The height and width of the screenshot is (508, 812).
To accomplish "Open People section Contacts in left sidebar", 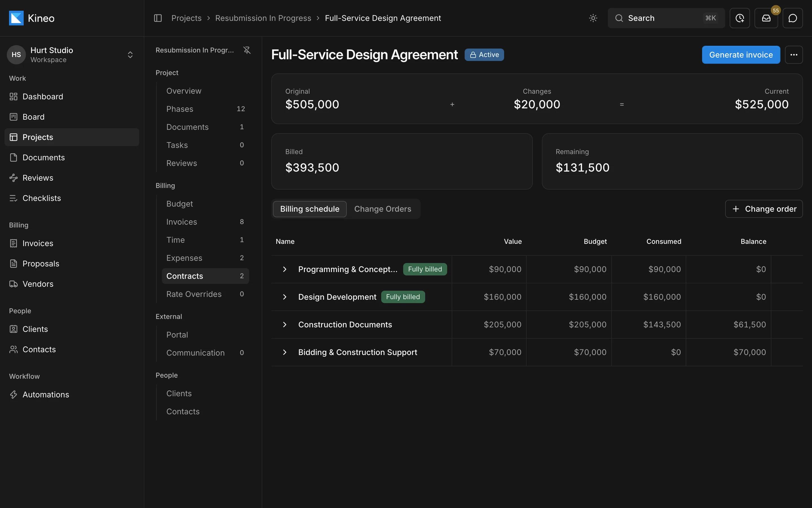I will pyautogui.click(x=72, y=349).
